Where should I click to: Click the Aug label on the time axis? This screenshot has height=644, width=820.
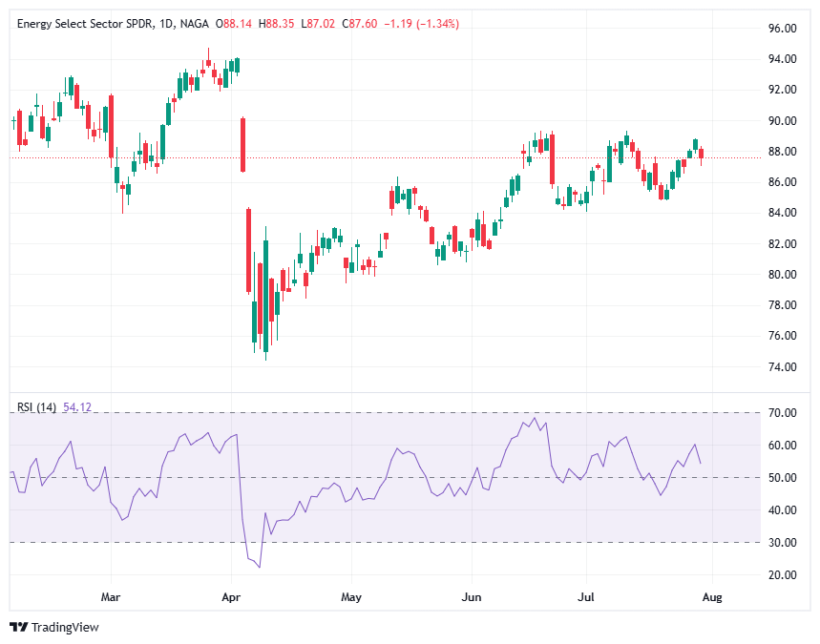(713, 596)
